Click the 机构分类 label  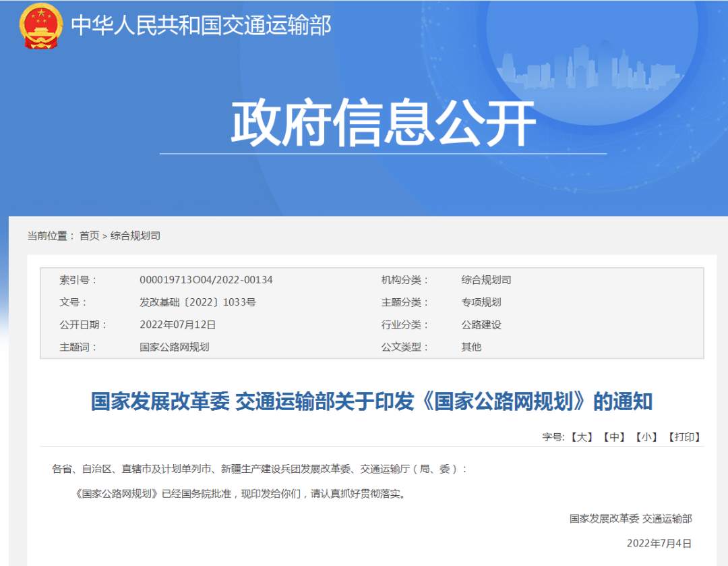point(404,280)
